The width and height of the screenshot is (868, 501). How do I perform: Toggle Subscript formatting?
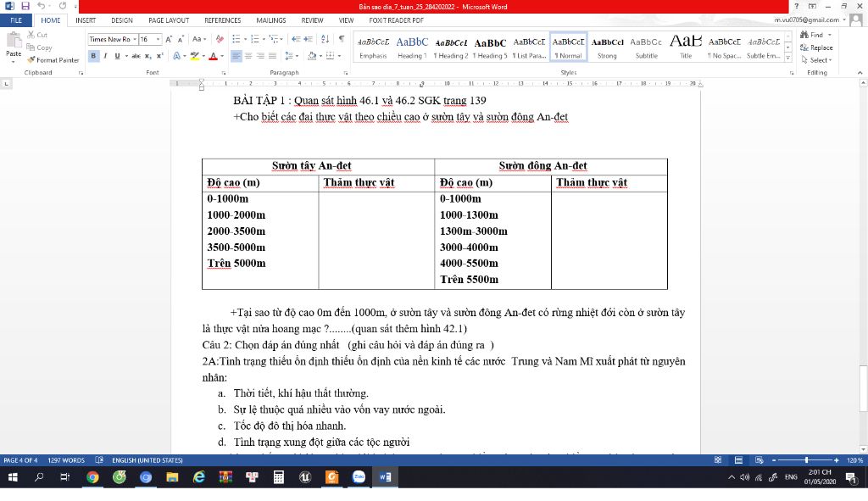coord(147,56)
